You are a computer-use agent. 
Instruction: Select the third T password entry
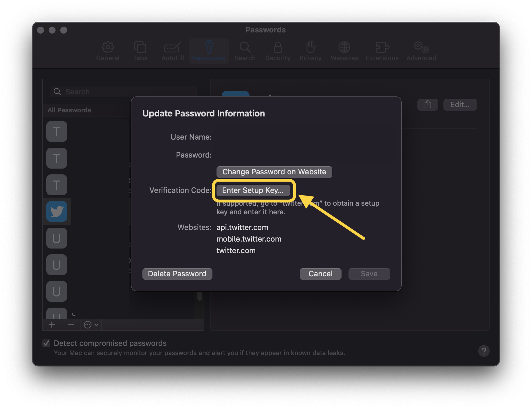tap(57, 185)
